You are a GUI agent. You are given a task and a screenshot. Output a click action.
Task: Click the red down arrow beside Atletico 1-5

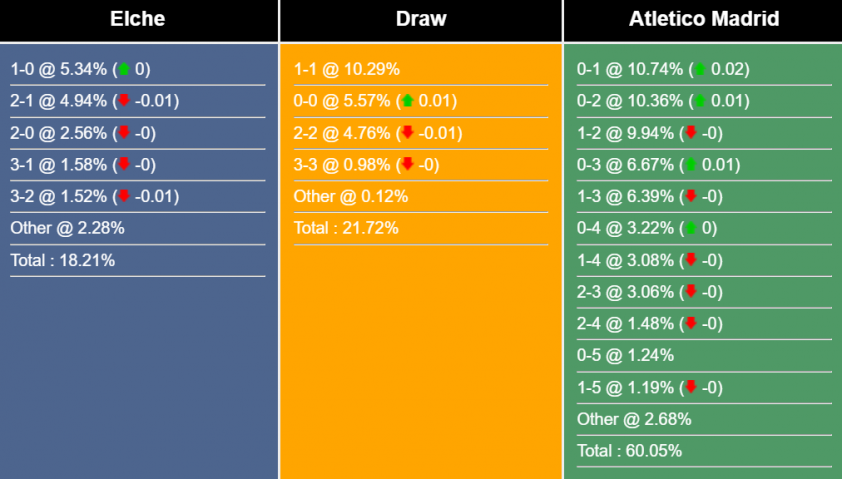(x=690, y=387)
